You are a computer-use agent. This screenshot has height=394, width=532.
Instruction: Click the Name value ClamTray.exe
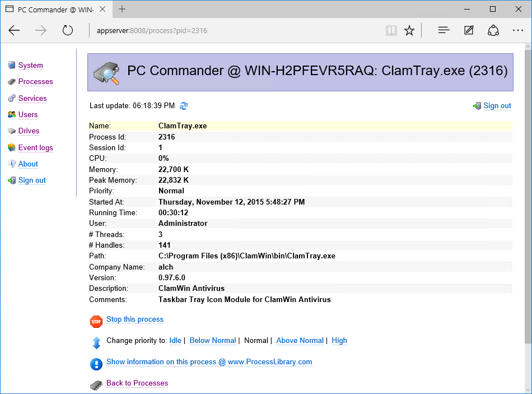coord(183,126)
